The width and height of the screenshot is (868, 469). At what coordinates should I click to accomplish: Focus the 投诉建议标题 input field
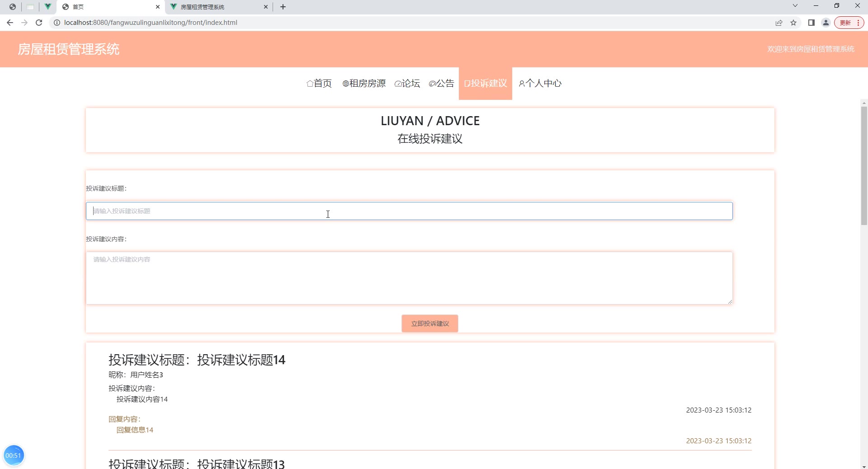tap(409, 211)
